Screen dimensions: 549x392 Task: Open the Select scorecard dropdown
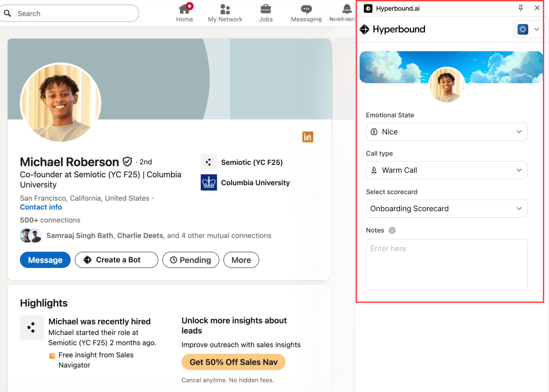447,208
